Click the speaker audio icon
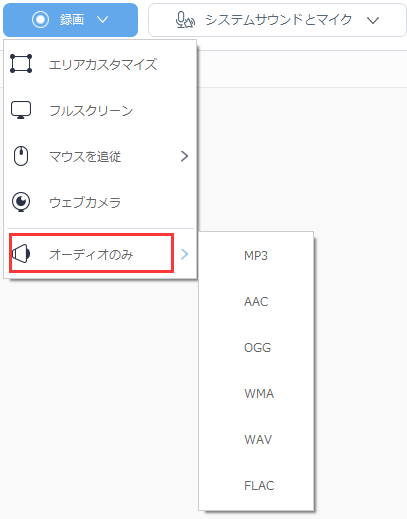This screenshot has height=519, width=407. pyautogui.click(x=21, y=254)
